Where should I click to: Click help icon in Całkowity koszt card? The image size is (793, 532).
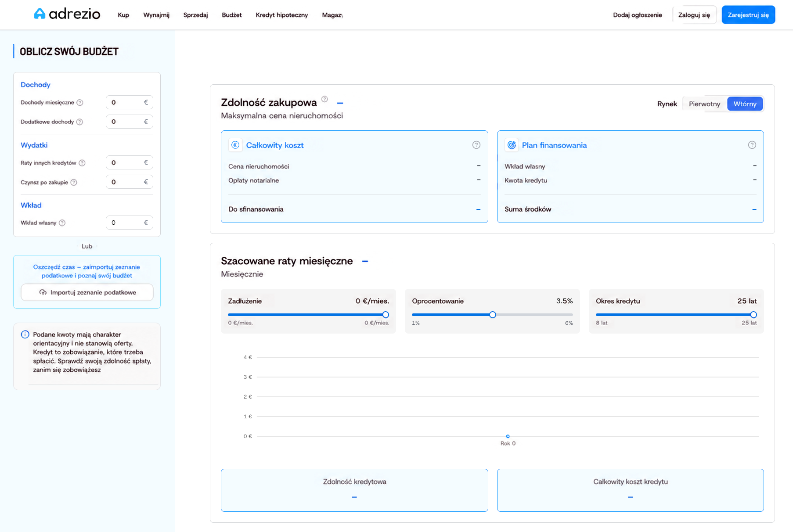click(476, 145)
